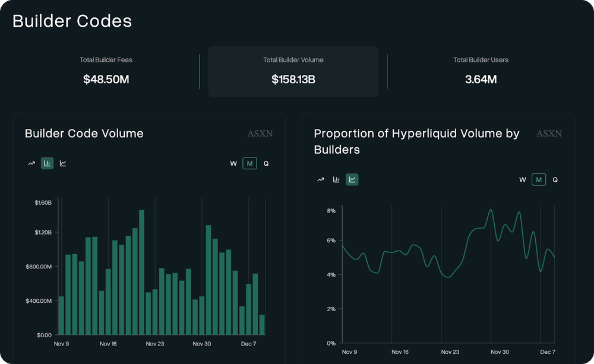Set Builder Code Volume to quarterly (Q)

tap(266, 163)
